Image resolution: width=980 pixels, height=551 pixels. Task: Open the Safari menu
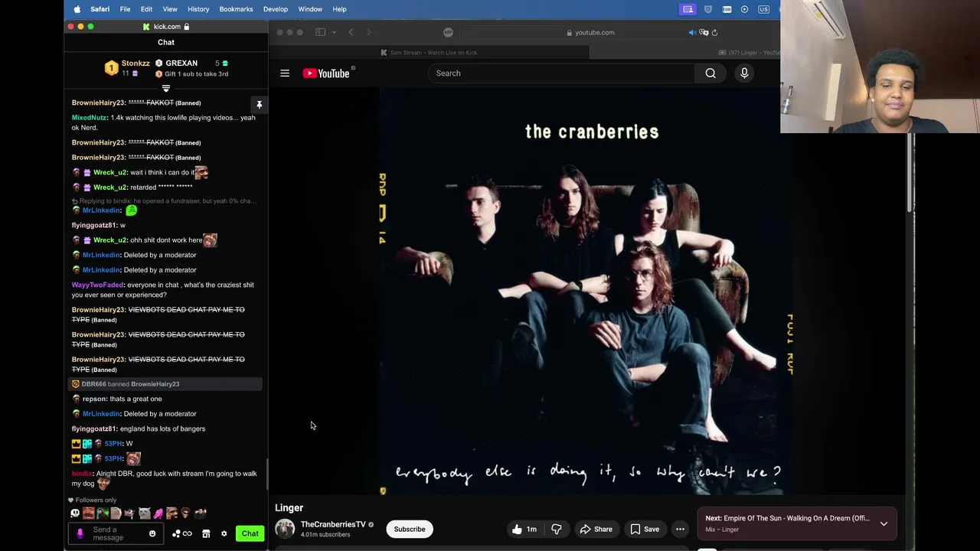(x=100, y=9)
